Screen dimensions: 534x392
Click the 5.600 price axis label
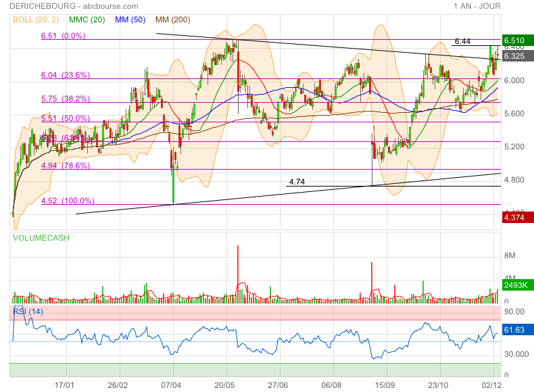point(514,114)
